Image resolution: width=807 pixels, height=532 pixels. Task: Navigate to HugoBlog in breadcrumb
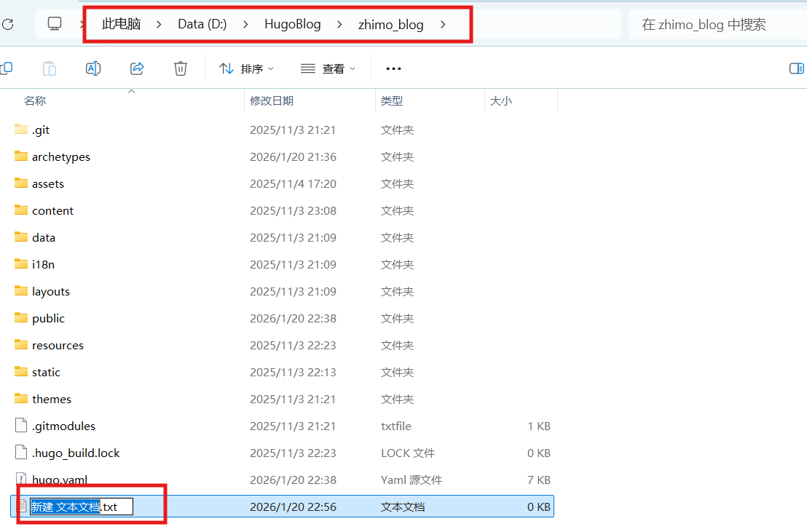(293, 24)
